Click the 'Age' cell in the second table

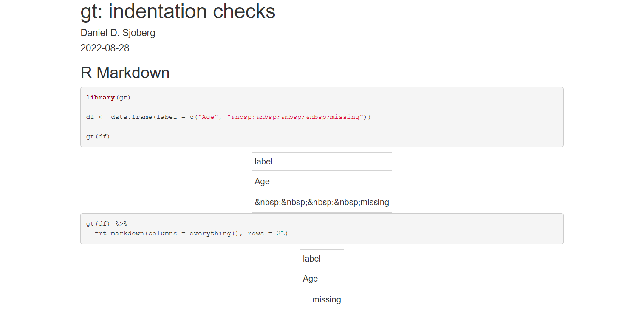(x=310, y=279)
